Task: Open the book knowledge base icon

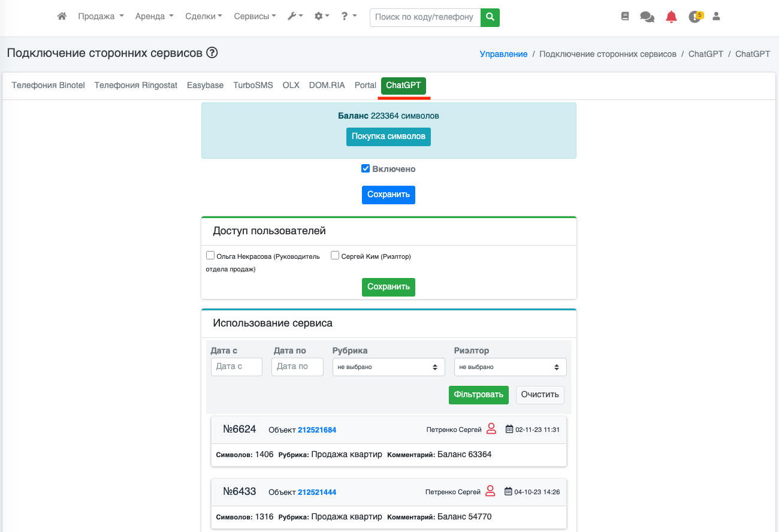Action: (x=625, y=17)
